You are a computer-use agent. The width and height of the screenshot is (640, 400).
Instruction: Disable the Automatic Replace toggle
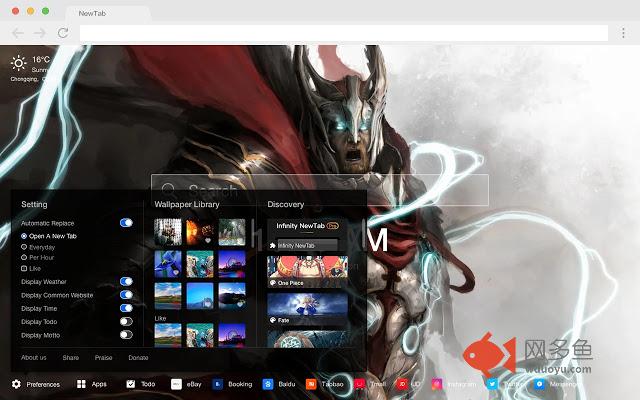point(126,223)
